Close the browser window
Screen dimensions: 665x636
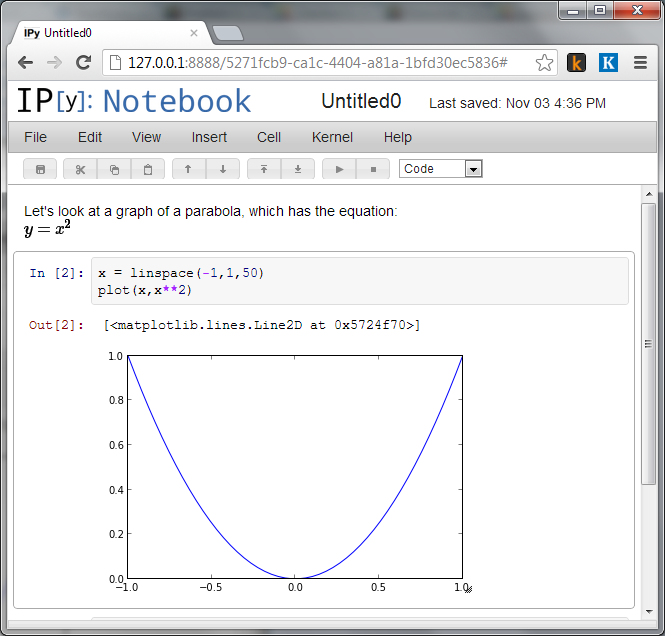coord(637,10)
